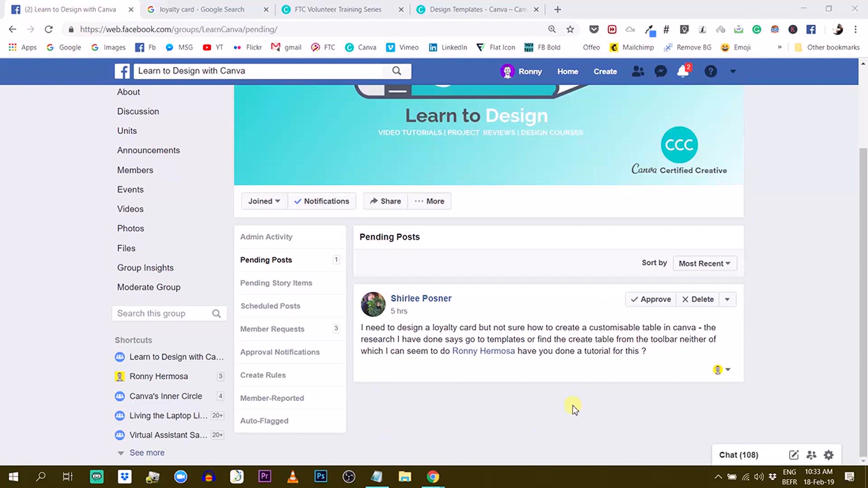The height and width of the screenshot is (488, 868).
Task: Open Moderate Group in left sidebar
Action: 149,287
